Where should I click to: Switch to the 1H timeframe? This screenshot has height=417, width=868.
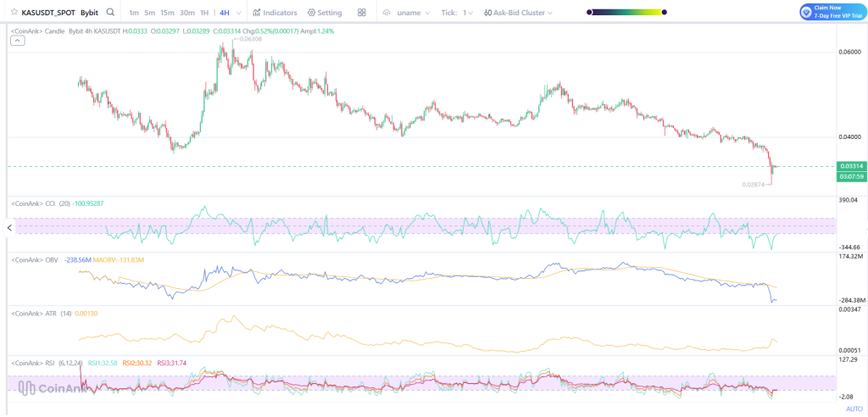click(204, 12)
